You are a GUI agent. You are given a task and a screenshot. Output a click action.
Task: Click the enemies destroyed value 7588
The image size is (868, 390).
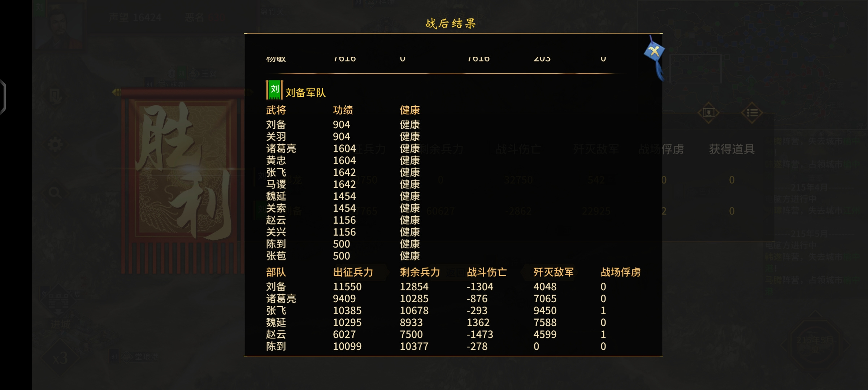[545, 322]
